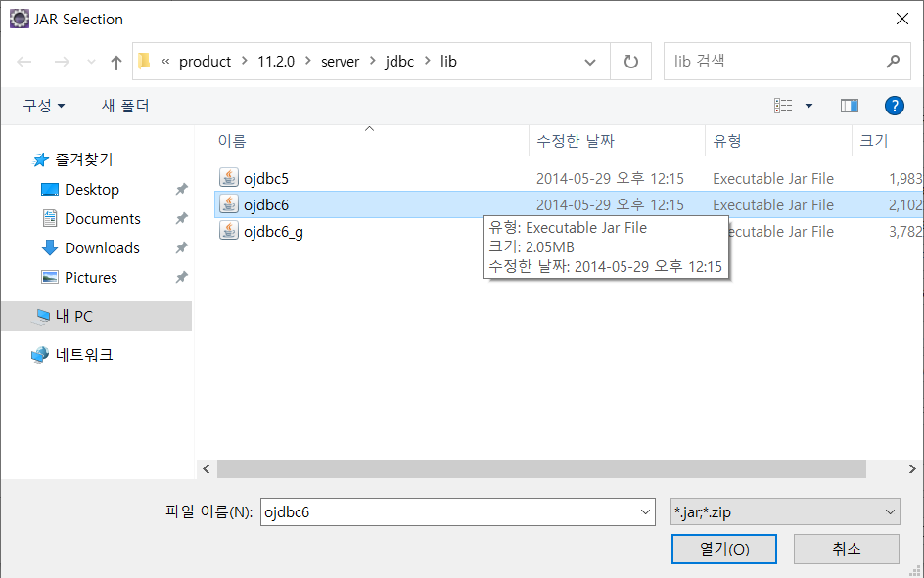The image size is (924, 578).
Task: Sort by 수정한 날짜 column
Action: tap(576, 141)
